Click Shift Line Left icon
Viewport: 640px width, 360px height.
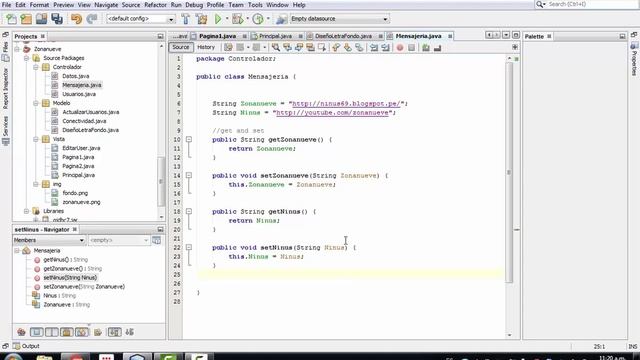(x=374, y=48)
